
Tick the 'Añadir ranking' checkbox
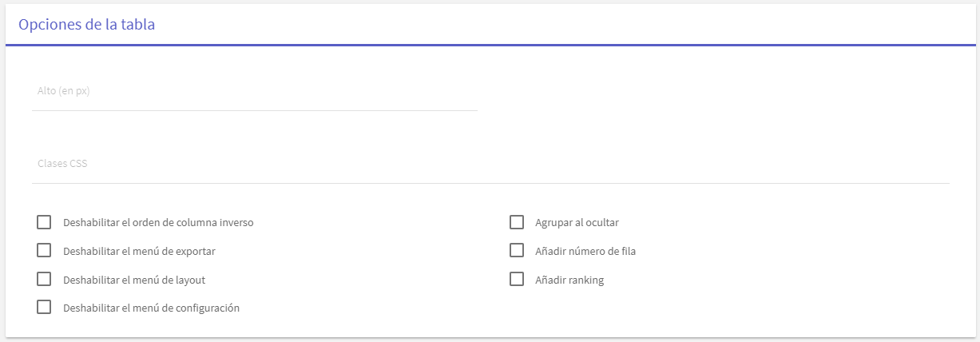tap(517, 279)
